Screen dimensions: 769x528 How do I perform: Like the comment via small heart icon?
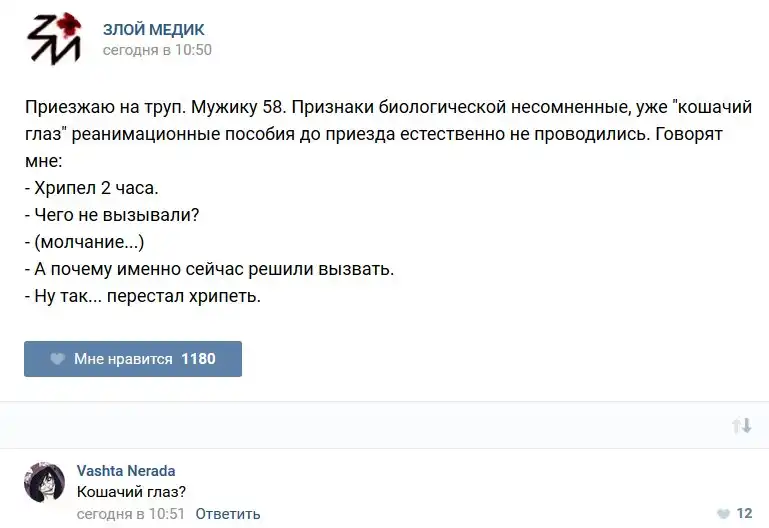pyautogui.click(x=724, y=514)
